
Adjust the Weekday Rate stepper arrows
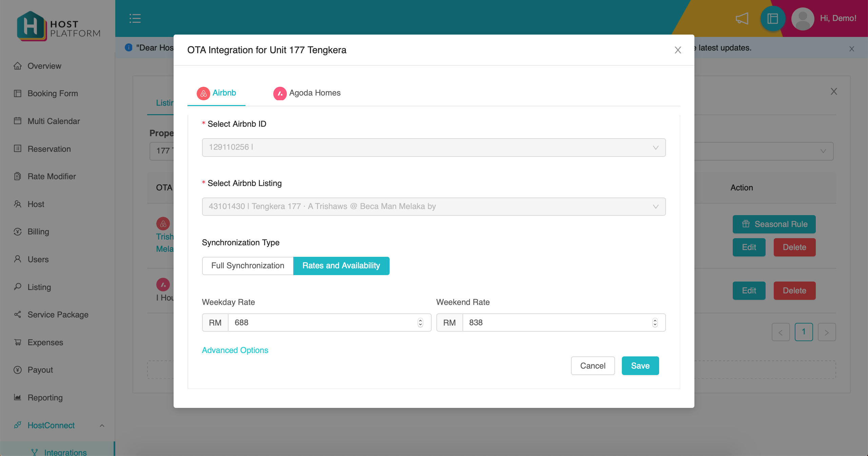click(x=420, y=323)
